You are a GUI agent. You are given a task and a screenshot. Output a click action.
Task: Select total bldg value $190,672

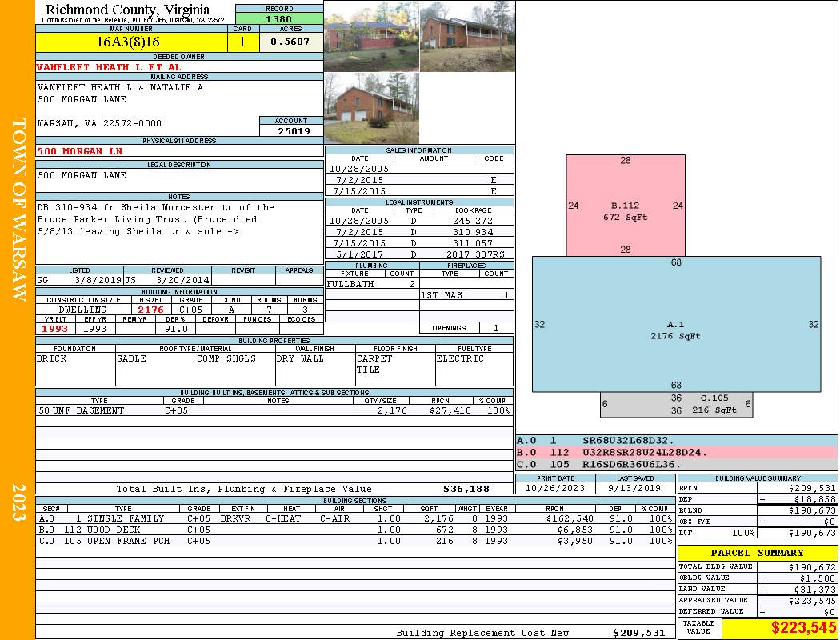(812, 567)
